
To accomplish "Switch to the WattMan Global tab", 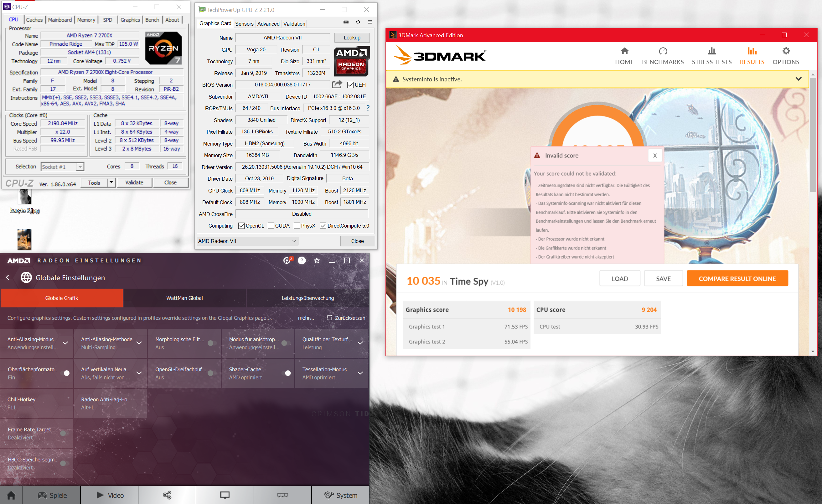I will point(184,298).
